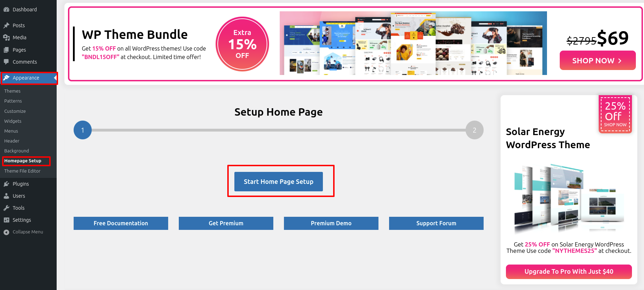Click step 2 circle in progress bar
644x290 pixels.
pos(474,130)
